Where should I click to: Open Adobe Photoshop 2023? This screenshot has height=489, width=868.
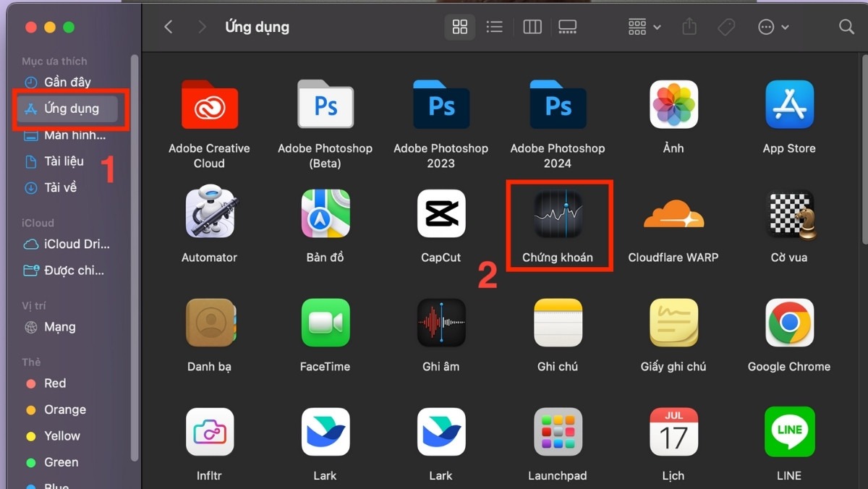[x=441, y=105]
